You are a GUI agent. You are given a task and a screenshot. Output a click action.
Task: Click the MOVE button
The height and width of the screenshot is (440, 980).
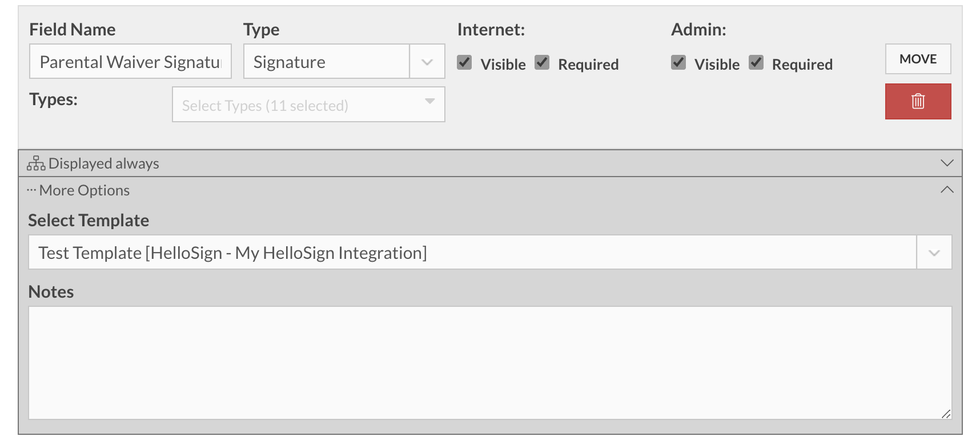click(x=917, y=59)
